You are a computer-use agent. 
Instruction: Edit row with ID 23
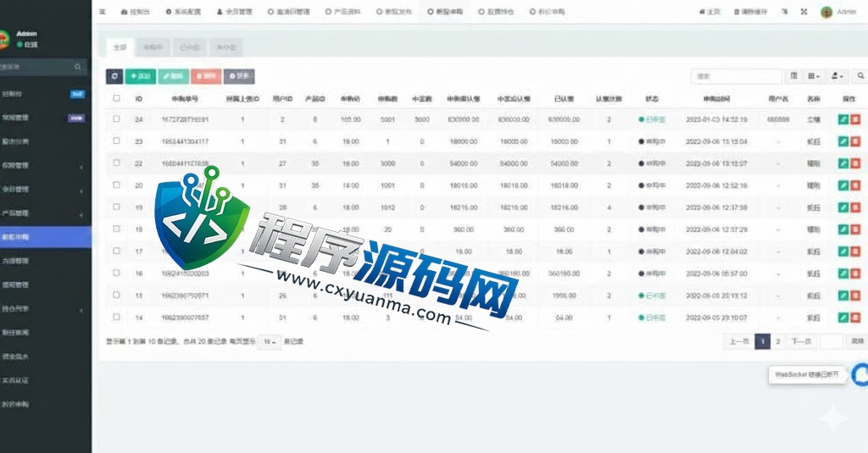843,141
